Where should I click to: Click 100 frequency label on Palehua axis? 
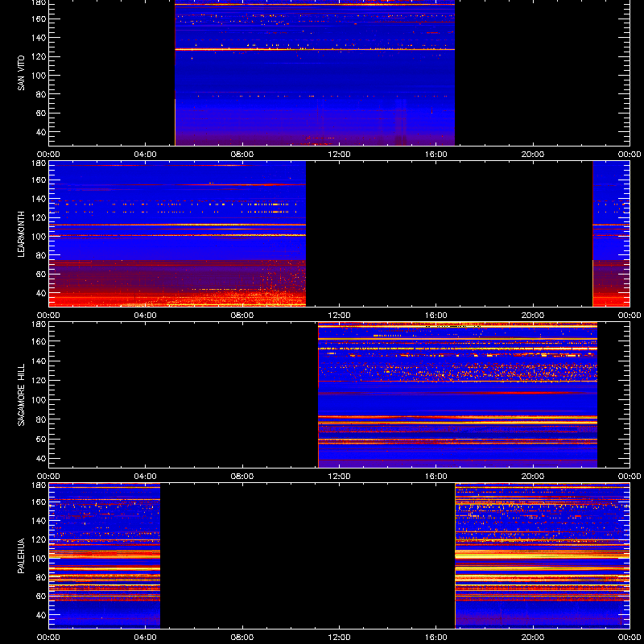pyautogui.click(x=39, y=559)
